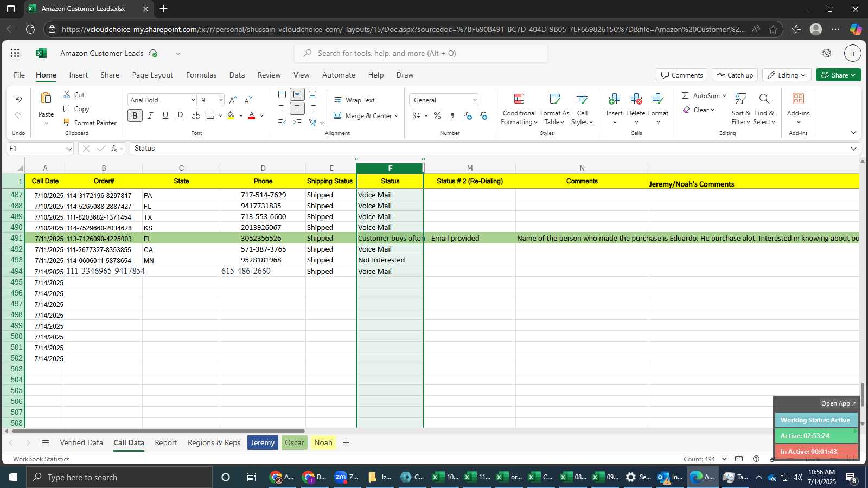Toggle bold formatting
This screenshot has width=868, height=488.
tap(135, 115)
